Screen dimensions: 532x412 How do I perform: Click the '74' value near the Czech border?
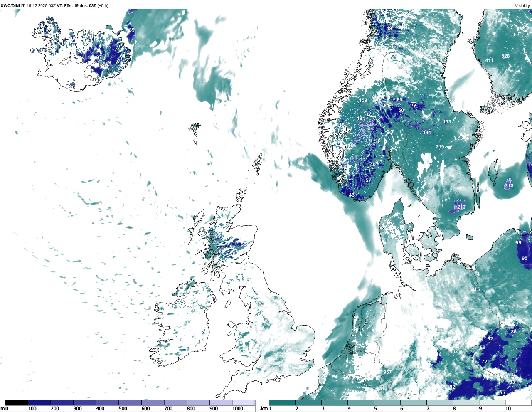pyautogui.click(x=485, y=378)
